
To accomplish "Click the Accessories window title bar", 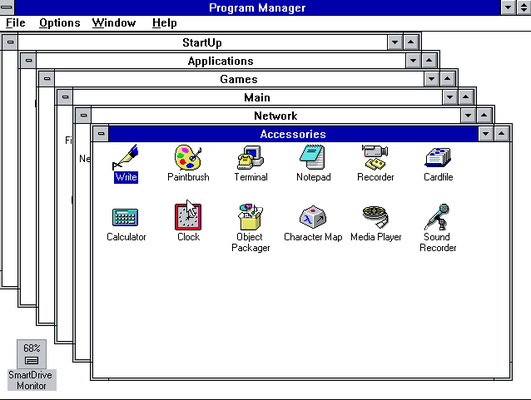I will tap(293, 134).
